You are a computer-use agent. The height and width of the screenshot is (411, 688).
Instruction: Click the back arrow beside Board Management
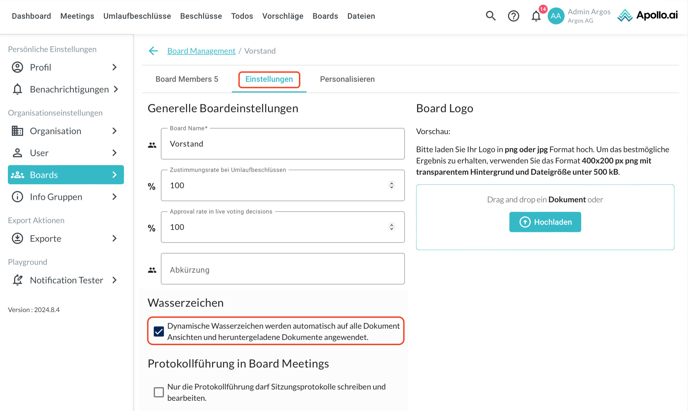click(153, 51)
